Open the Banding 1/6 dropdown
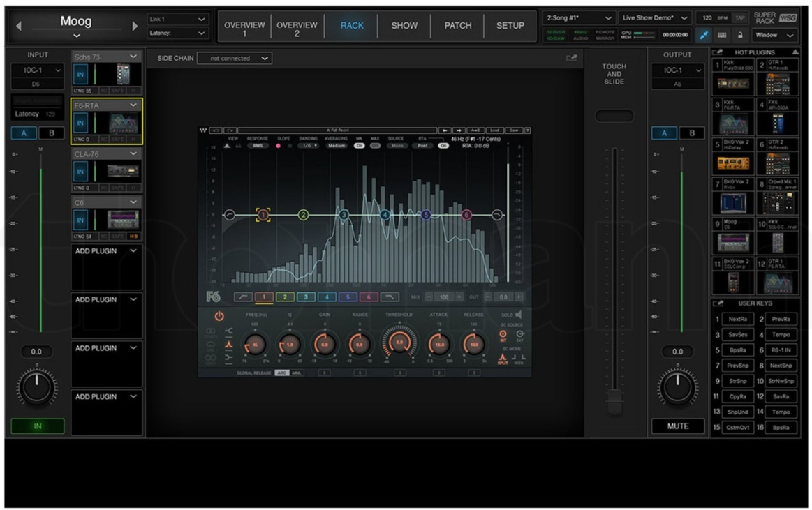This screenshot has width=812, height=510. pyautogui.click(x=309, y=146)
